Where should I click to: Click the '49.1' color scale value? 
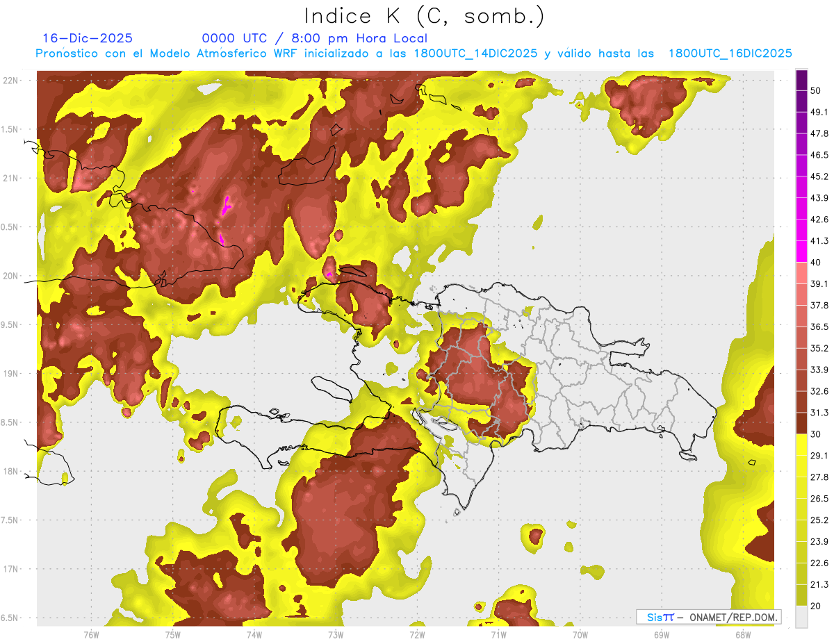(x=819, y=112)
